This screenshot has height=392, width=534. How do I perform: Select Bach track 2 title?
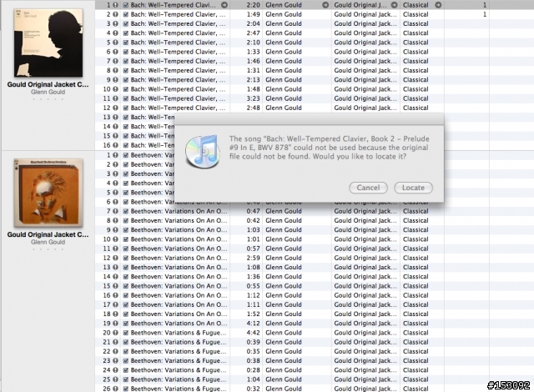178,14
